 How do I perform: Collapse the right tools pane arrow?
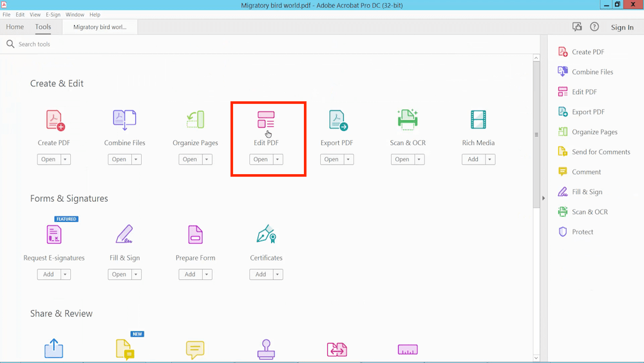[544, 198]
